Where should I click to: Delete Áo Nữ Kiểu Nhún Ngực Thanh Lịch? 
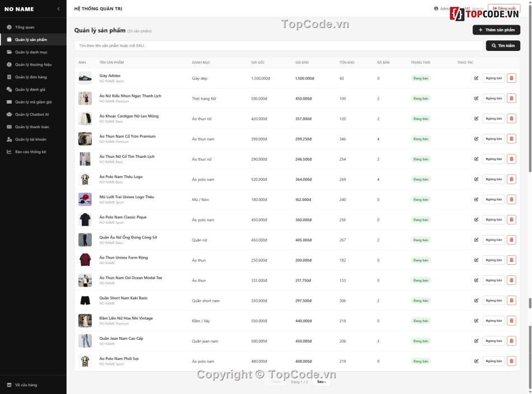coord(511,98)
